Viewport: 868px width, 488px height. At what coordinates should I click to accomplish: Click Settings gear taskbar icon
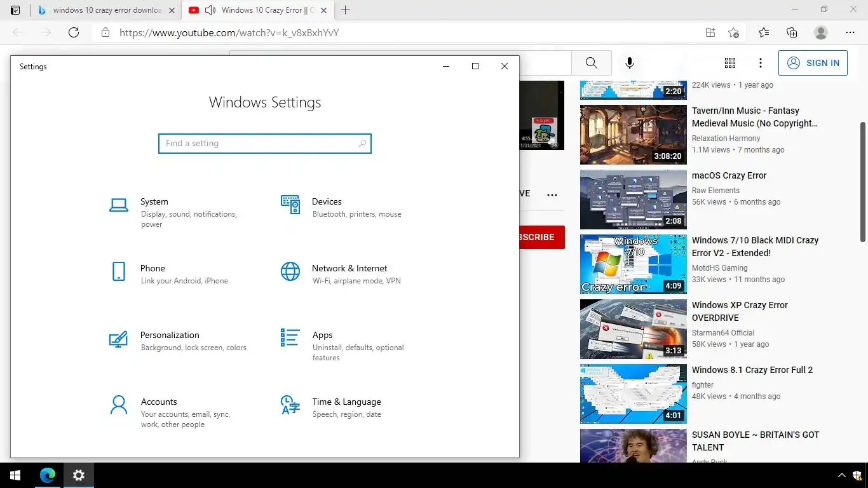[x=79, y=475]
